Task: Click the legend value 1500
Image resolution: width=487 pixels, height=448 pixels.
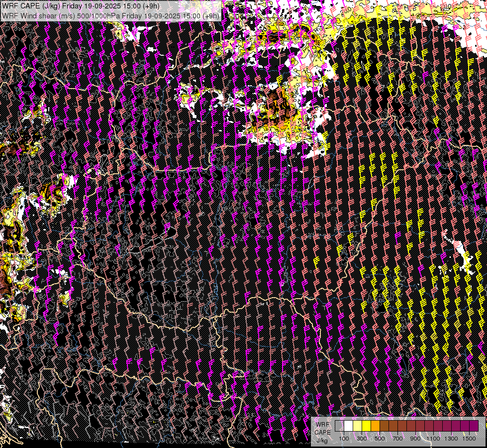Action: (469, 439)
